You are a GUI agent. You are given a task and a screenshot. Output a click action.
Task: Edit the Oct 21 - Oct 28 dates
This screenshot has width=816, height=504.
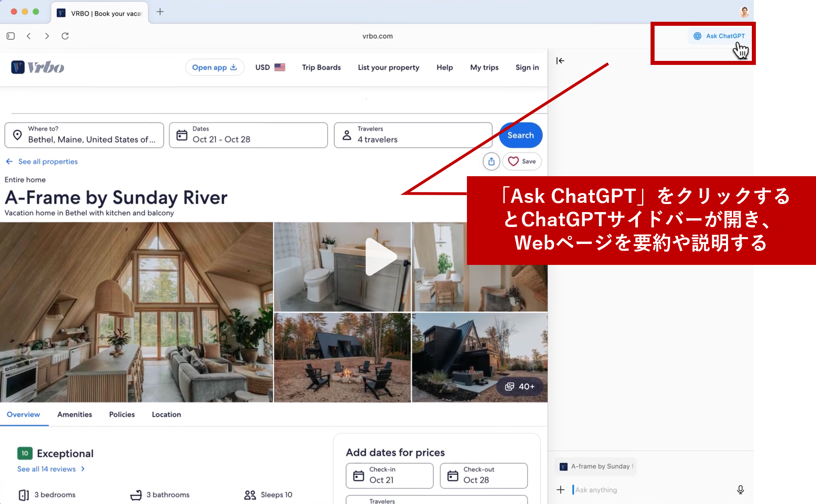[248, 135]
